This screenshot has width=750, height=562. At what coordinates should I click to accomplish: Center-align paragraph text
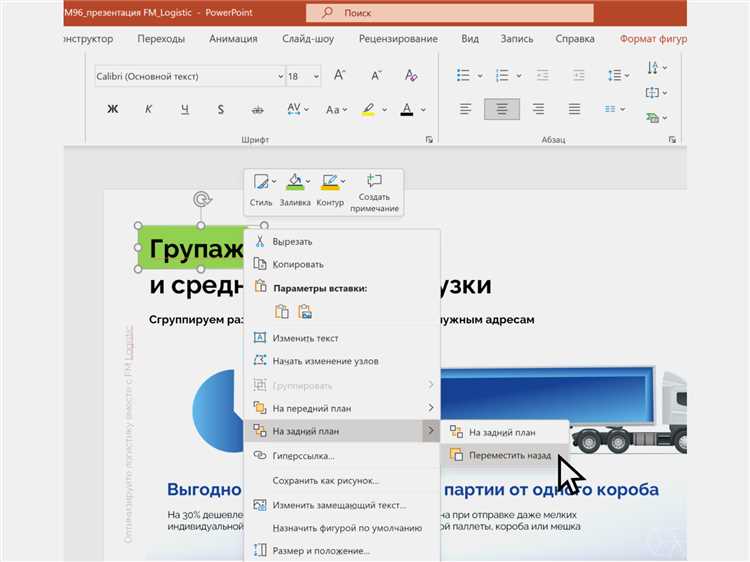click(502, 109)
